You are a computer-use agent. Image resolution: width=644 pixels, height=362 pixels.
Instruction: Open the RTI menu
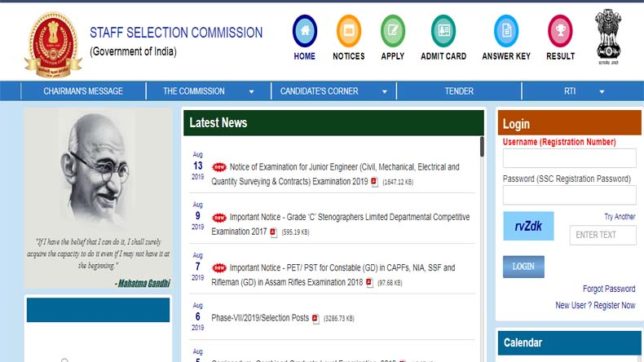(583, 91)
